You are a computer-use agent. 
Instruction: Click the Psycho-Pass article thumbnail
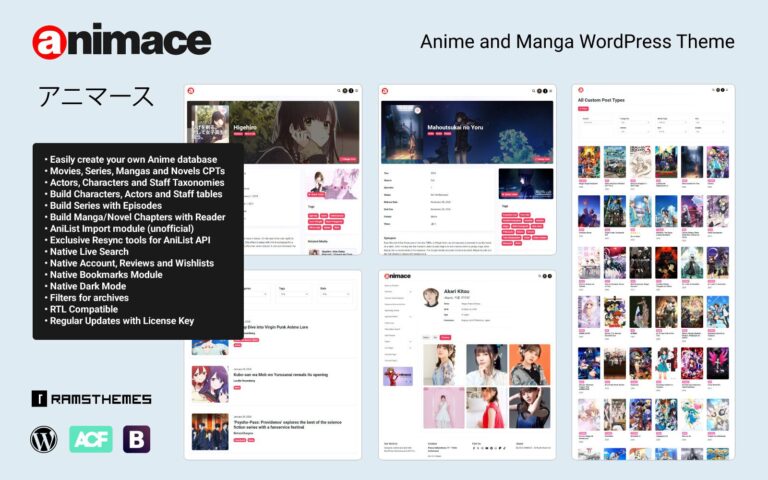click(x=210, y=432)
